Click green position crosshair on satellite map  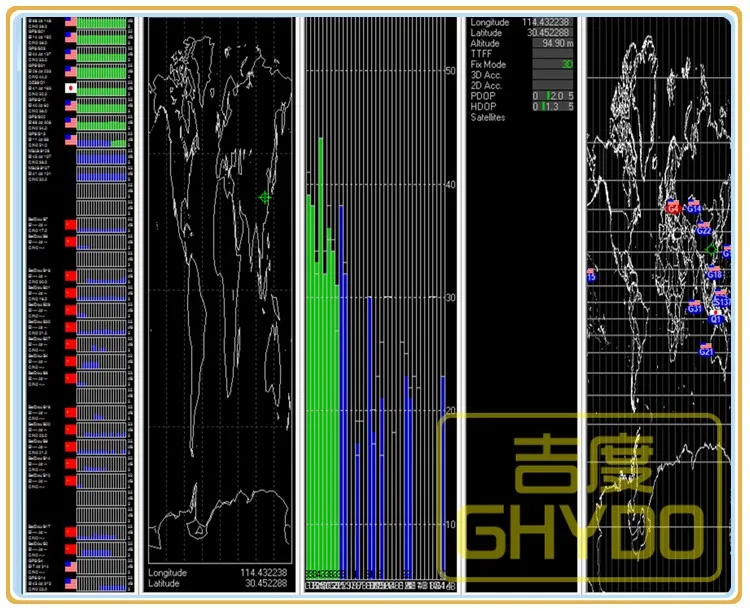711,249
